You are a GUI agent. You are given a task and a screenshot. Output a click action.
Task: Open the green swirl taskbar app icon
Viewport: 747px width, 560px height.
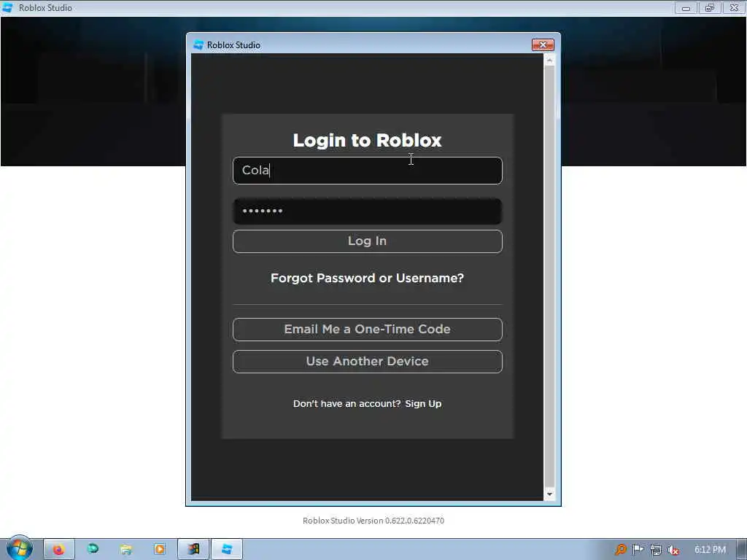pyautogui.click(x=93, y=549)
